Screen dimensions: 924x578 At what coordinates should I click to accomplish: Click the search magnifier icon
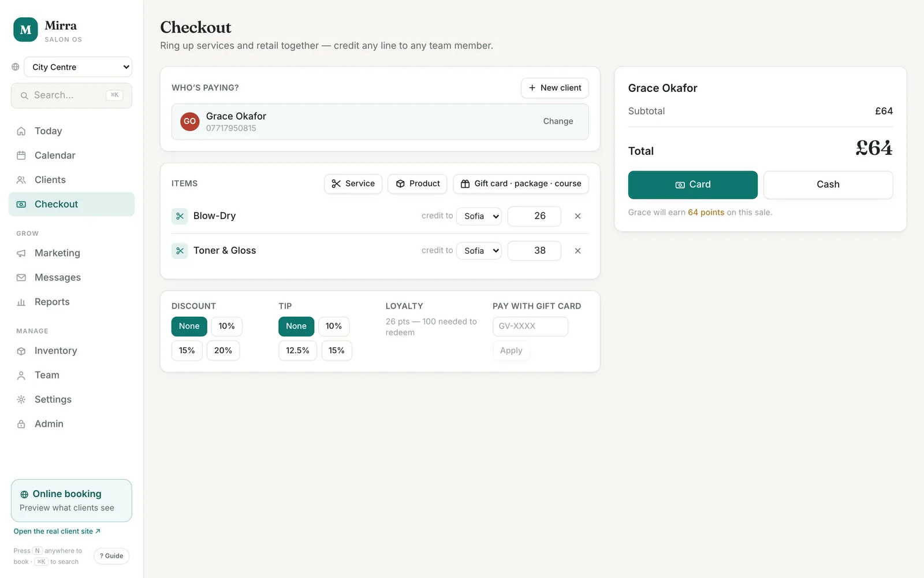pos(24,95)
